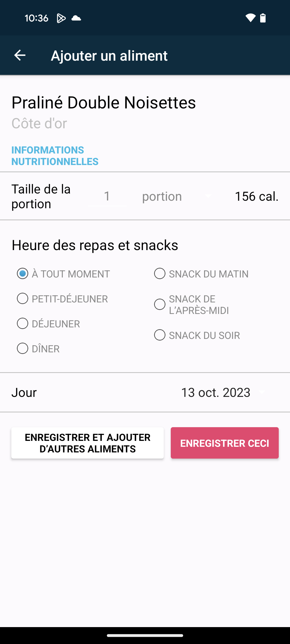290x644 pixels.
Task: Select SNACK DU MATIN option
Action: [160, 274]
